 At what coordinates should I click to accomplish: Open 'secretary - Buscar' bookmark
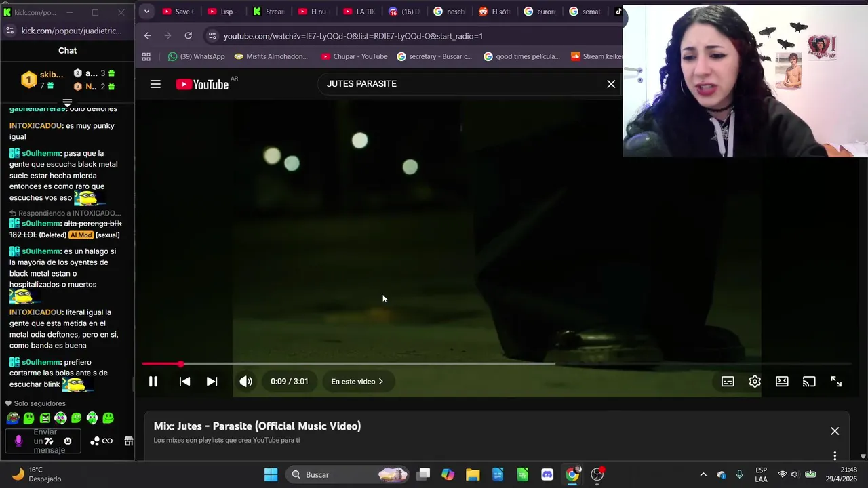(434, 56)
